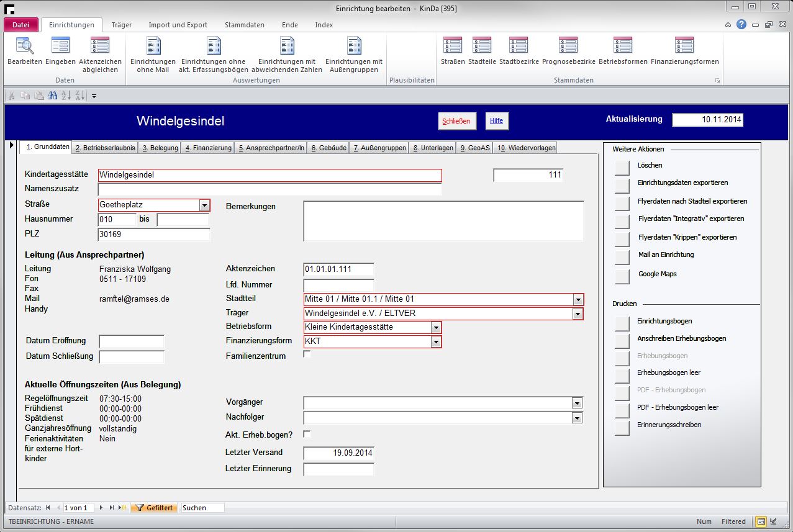
Task: Tick the Familienzentrum checkbox
Action: coord(307,354)
